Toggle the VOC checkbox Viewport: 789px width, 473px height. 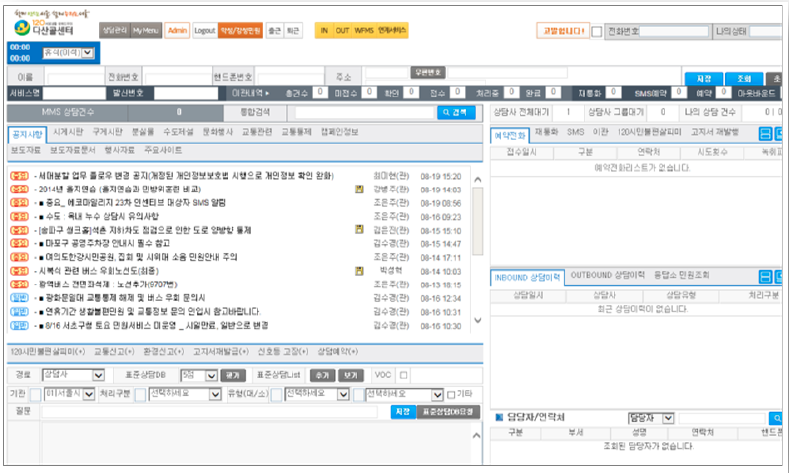click(403, 375)
